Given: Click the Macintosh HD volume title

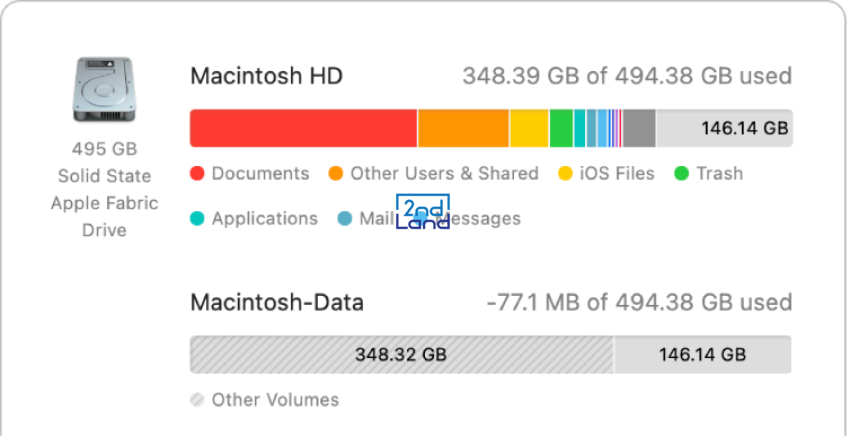Looking at the screenshot, I should (x=266, y=76).
